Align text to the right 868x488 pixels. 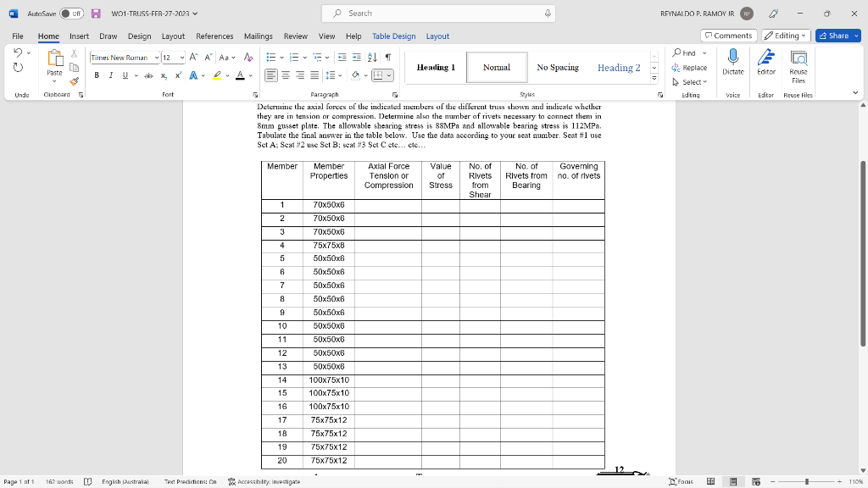click(300, 75)
